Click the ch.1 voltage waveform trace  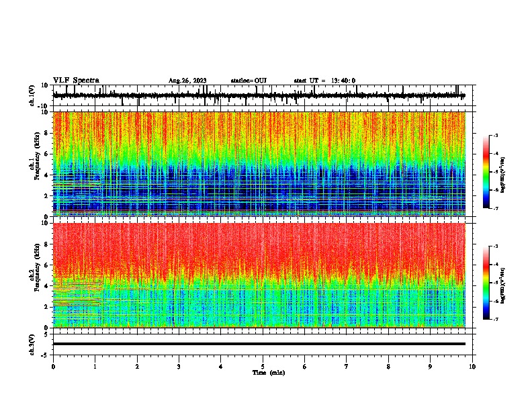[x=259, y=95]
